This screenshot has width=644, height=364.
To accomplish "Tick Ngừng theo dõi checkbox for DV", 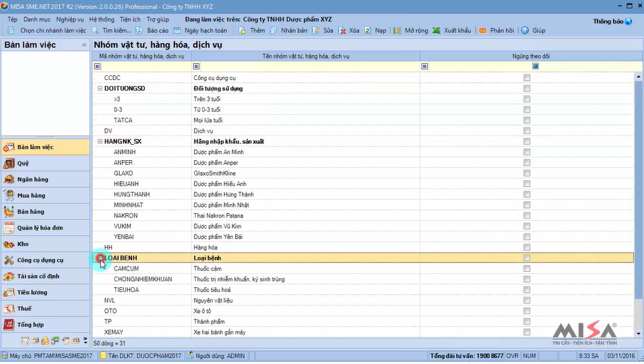I will pyautogui.click(x=527, y=131).
